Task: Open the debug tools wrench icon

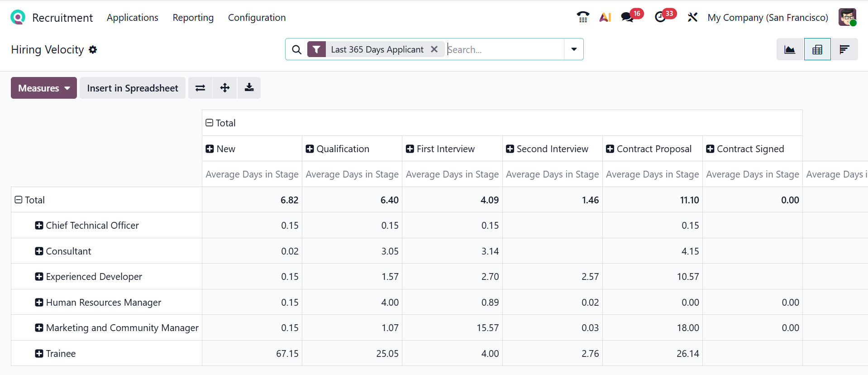Action: [x=692, y=17]
